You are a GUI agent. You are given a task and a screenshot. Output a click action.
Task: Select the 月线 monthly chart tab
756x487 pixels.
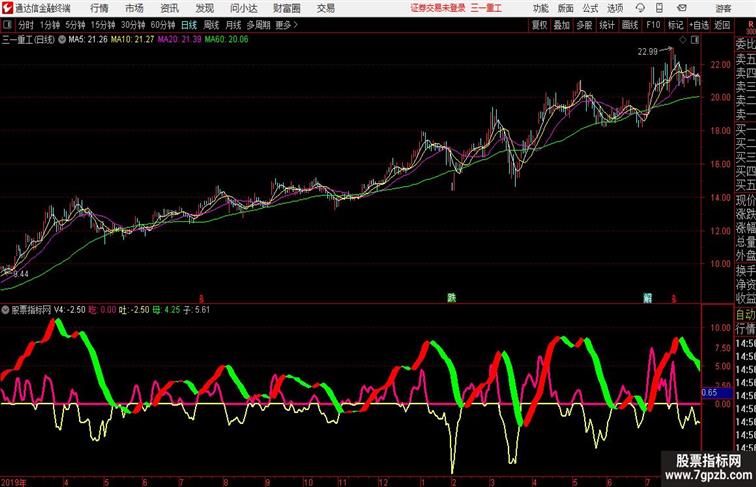(x=233, y=25)
